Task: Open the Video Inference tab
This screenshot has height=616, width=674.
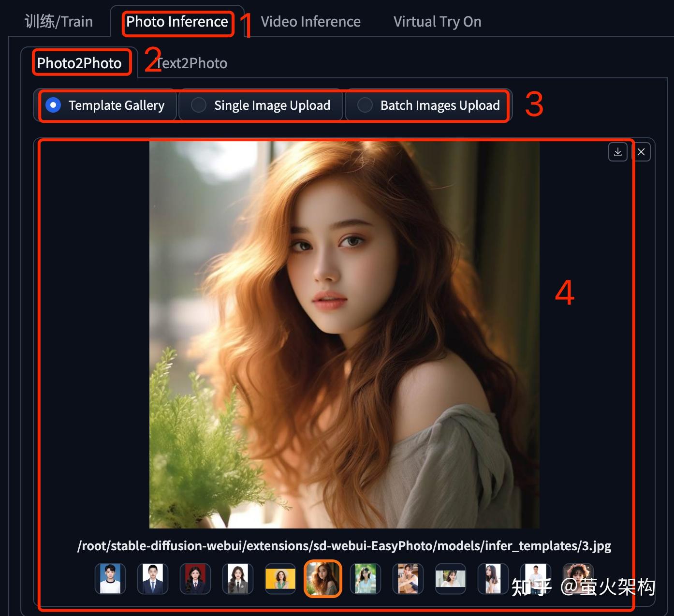Action: tap(310, 21)
